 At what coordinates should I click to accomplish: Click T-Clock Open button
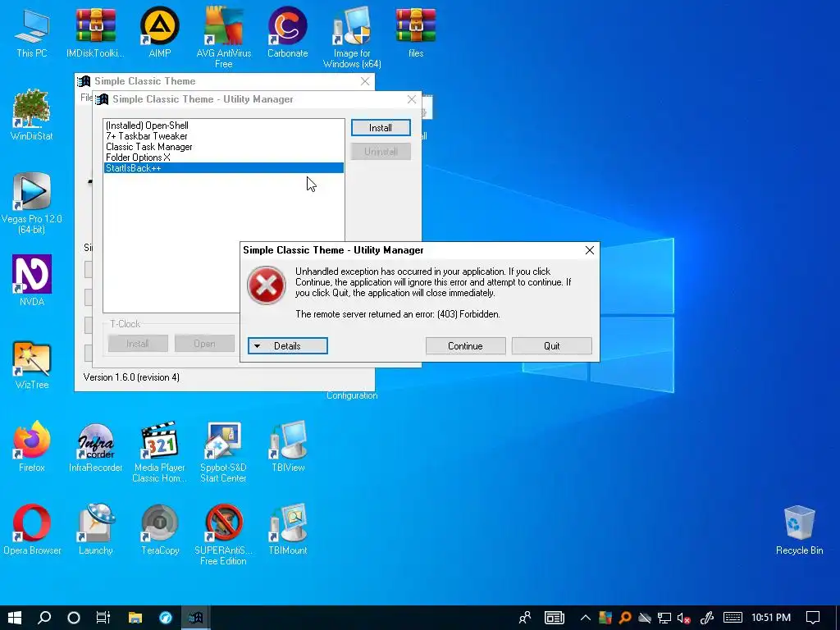pos(204,344)
